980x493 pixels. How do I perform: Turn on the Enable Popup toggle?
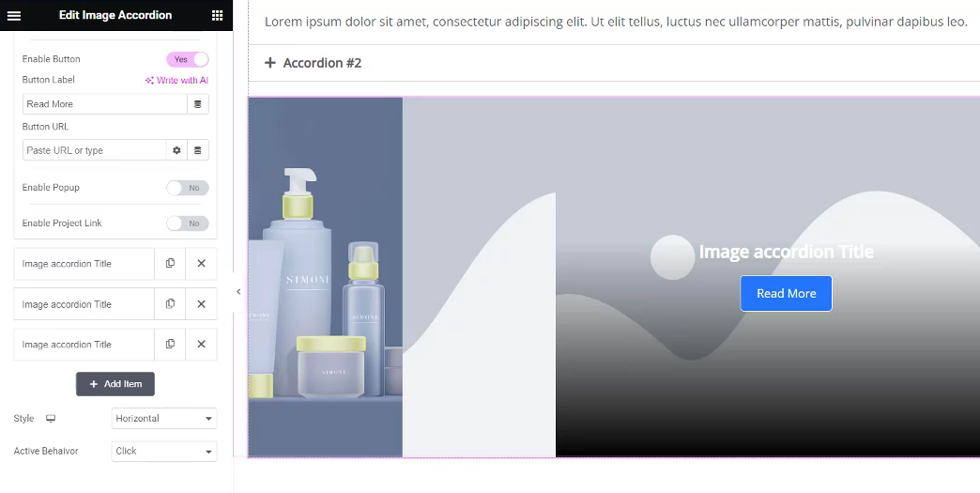[188, 188]
